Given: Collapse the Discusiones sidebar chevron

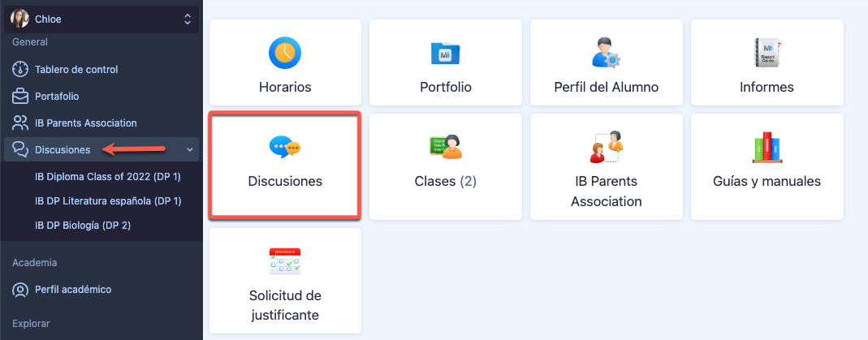Looking at the screenshot, I should 190,149.
